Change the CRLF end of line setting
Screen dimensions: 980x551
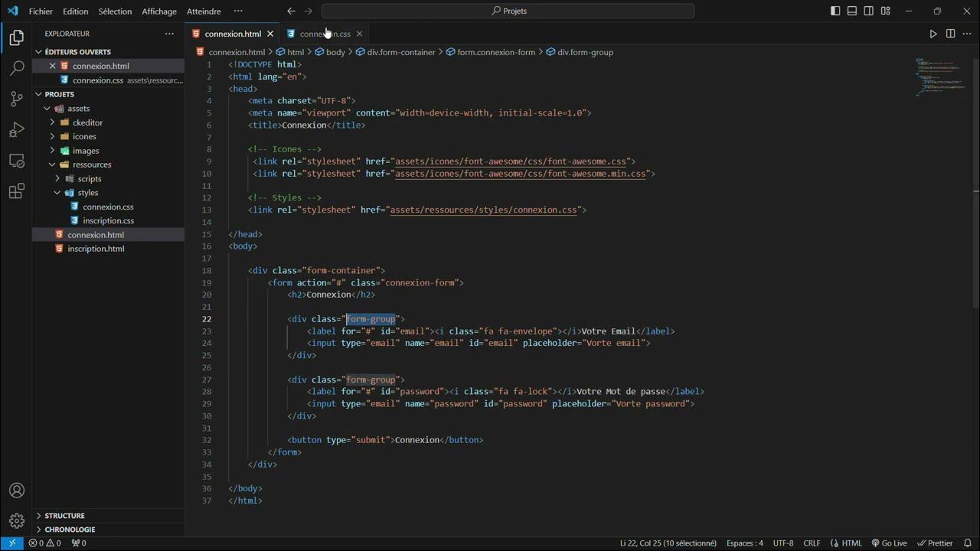pyautogui.click(x=812, y=543)
